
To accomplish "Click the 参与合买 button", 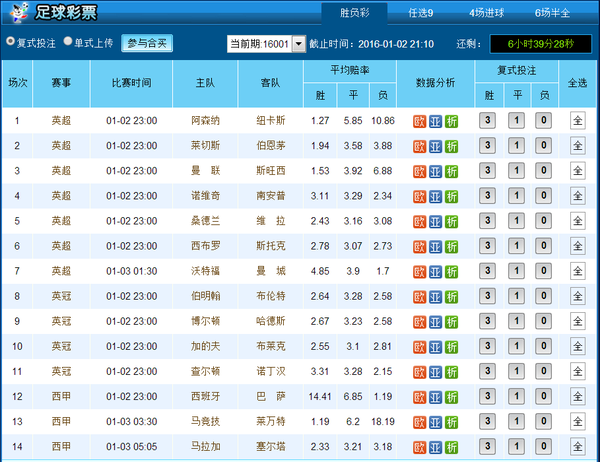I will 148,43.
